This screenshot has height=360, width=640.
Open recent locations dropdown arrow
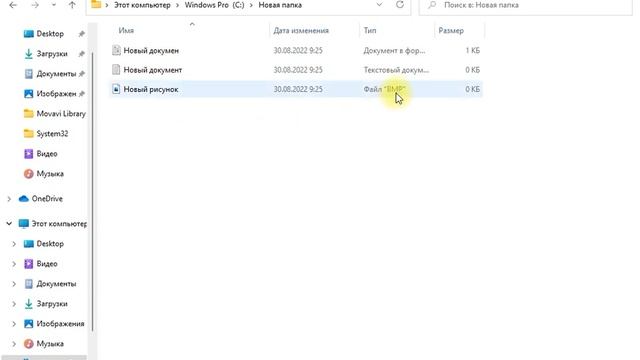(53, 5)
